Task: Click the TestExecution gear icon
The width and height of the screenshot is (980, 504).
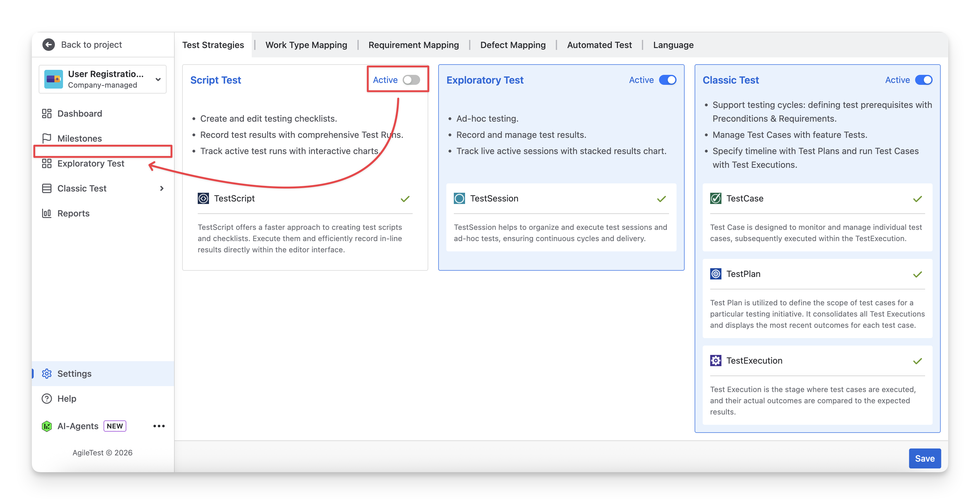Action: point(716,360)
